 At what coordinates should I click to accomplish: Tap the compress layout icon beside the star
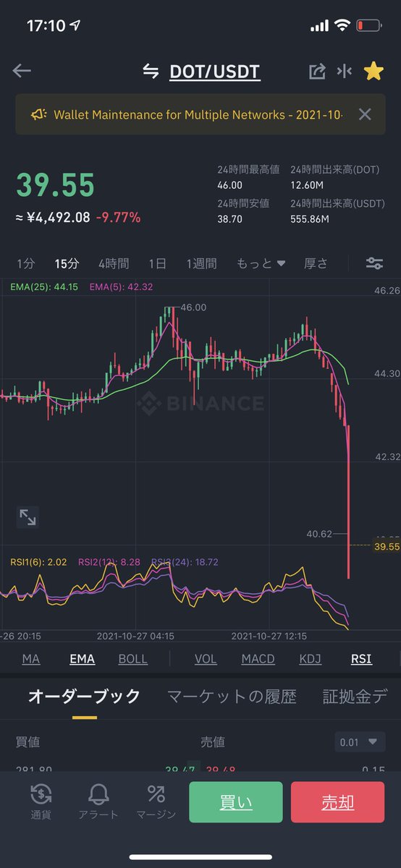pos(345,71)
